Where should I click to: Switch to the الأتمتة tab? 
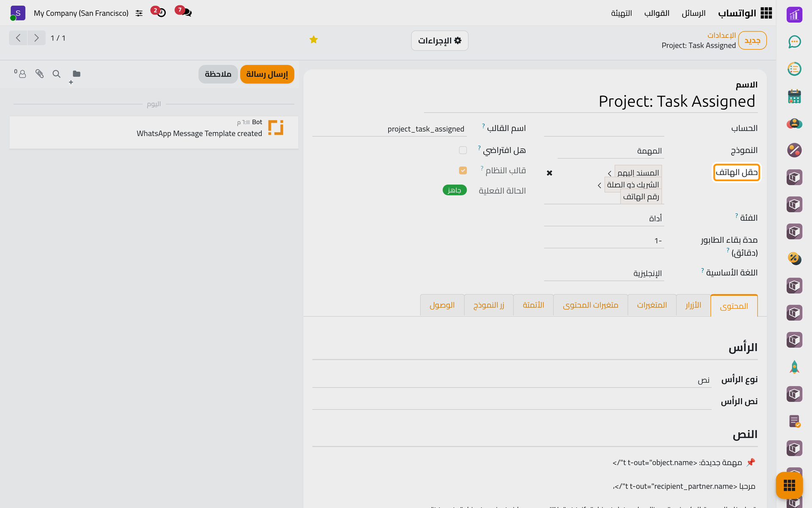[x=533, y=305]
